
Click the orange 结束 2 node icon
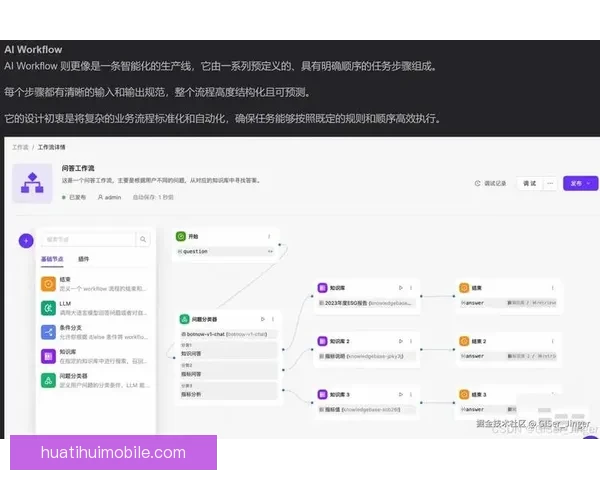pos(464,341)
